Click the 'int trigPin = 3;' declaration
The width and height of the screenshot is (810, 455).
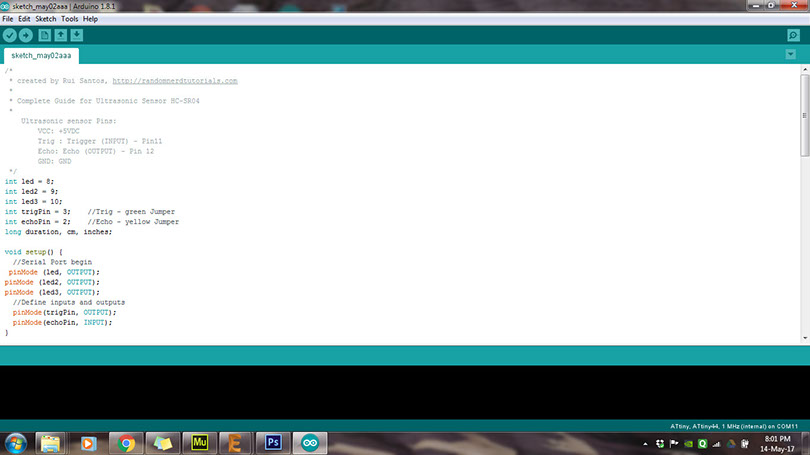tap(38, 212)
